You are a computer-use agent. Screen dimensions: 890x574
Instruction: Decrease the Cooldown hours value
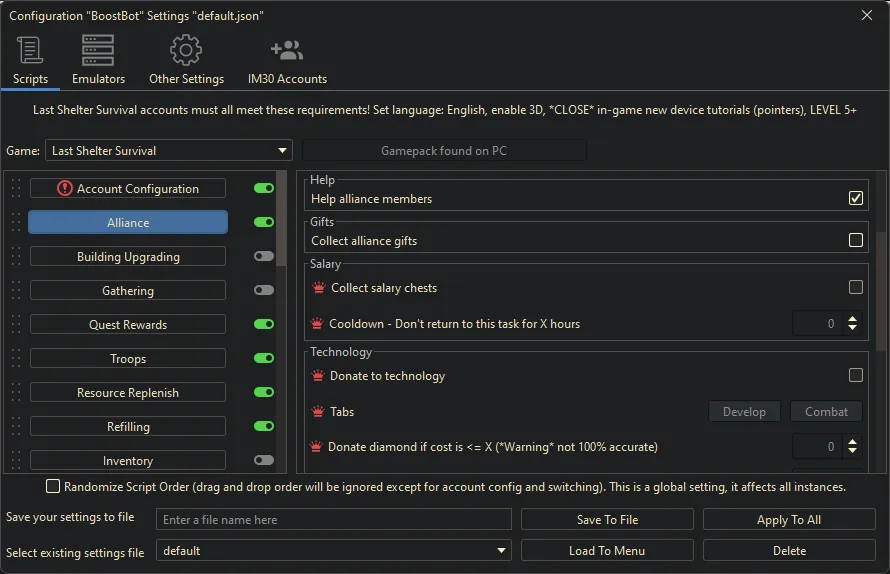tap(853, 328)
